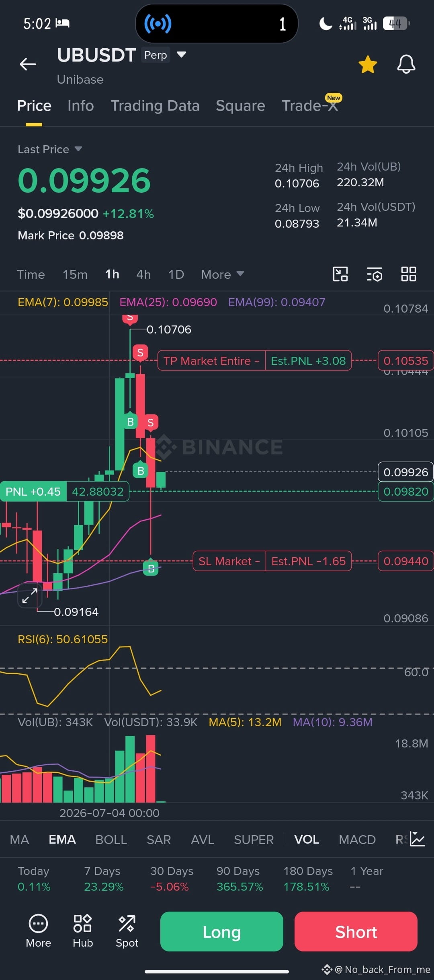
Task: Enable the SUPER indicator
Action: point(254,840)
